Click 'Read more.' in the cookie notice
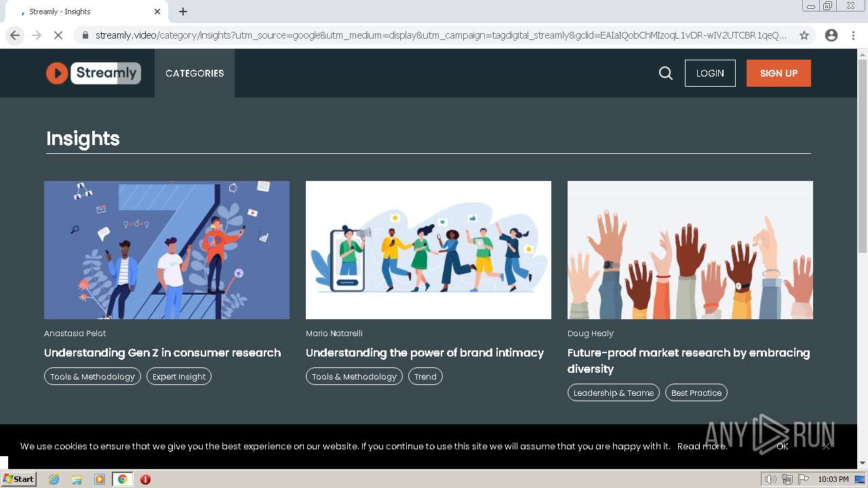Viewport: 868px width, 488px height. pos(702,446)
